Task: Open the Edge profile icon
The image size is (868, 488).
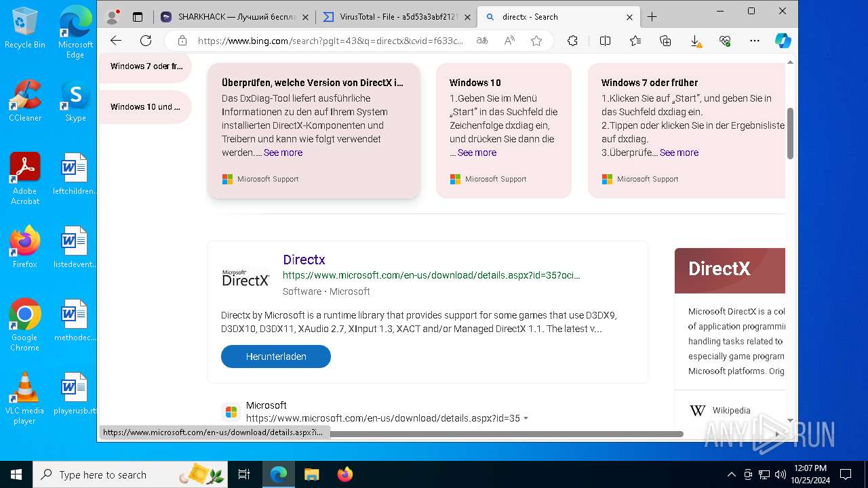Action: tap(113, 17)
